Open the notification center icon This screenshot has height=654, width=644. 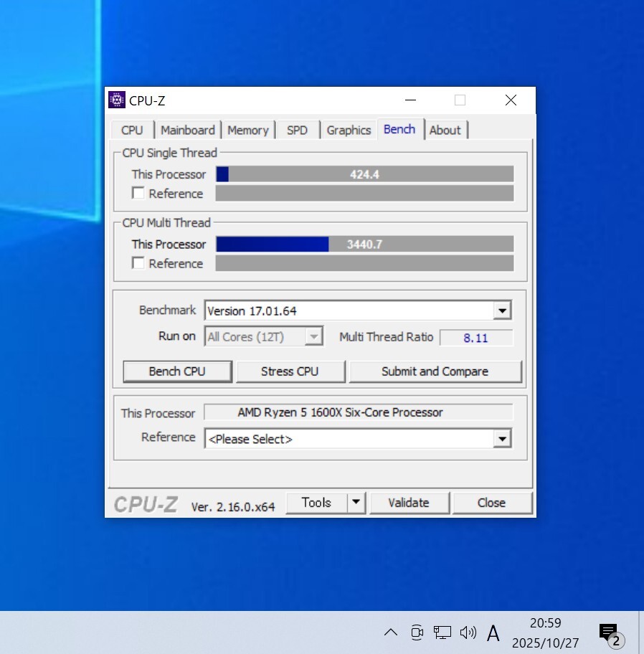(610, 633)
